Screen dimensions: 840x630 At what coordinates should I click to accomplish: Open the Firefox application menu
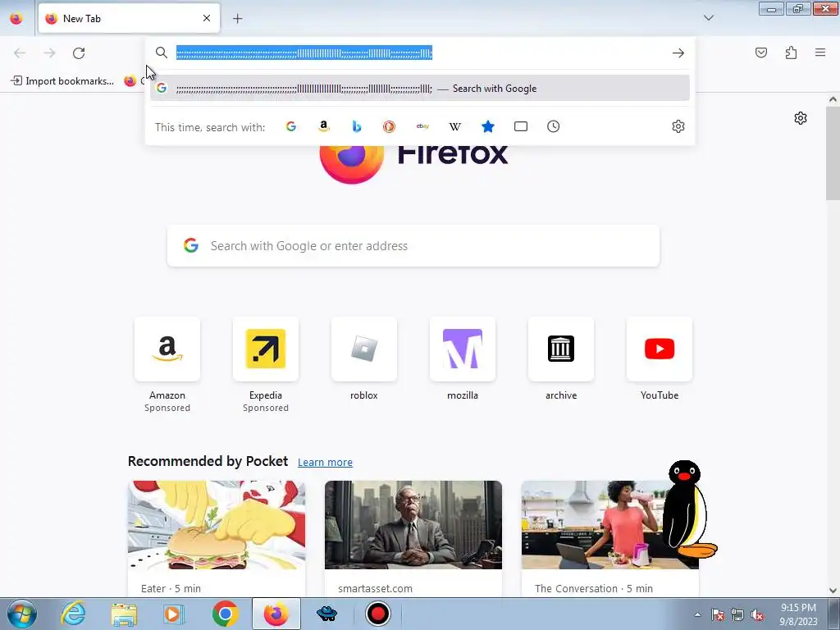click(820, 52)
